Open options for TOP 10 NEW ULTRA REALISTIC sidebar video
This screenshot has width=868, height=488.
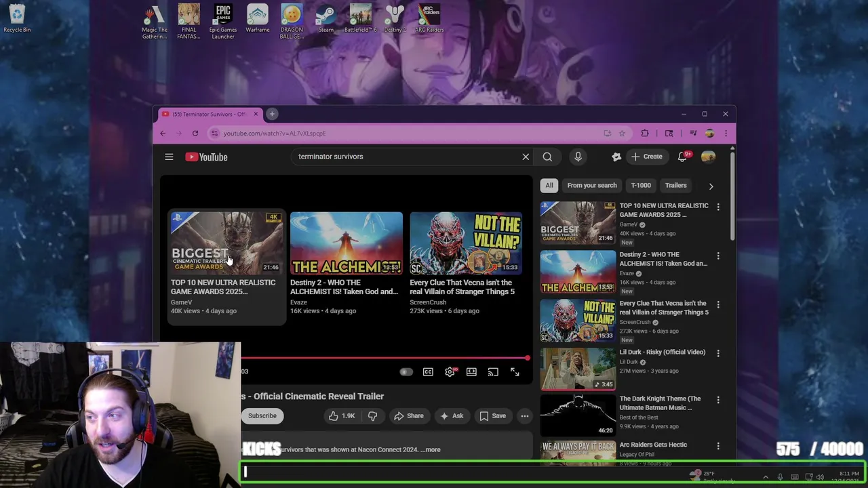718,207
